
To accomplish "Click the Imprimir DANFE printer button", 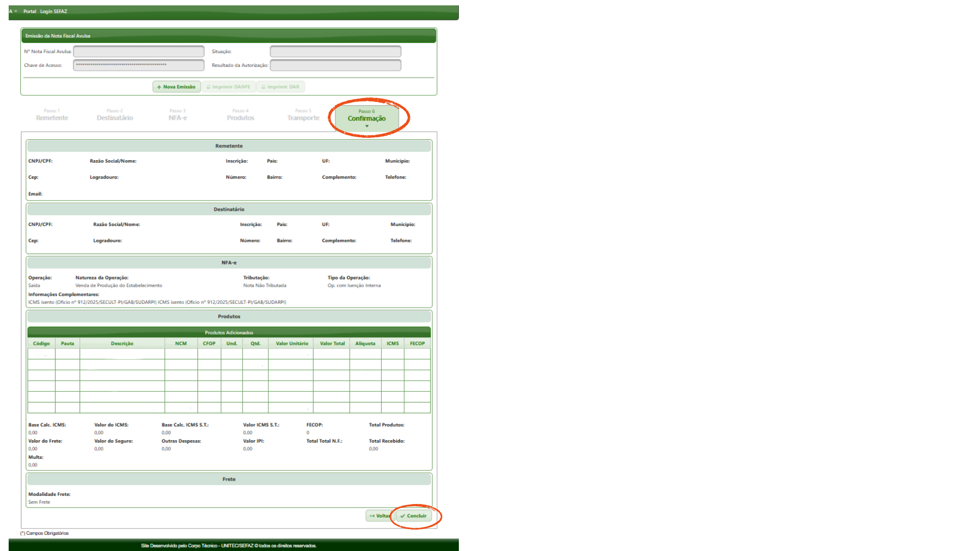I will [x=229, y=87].
